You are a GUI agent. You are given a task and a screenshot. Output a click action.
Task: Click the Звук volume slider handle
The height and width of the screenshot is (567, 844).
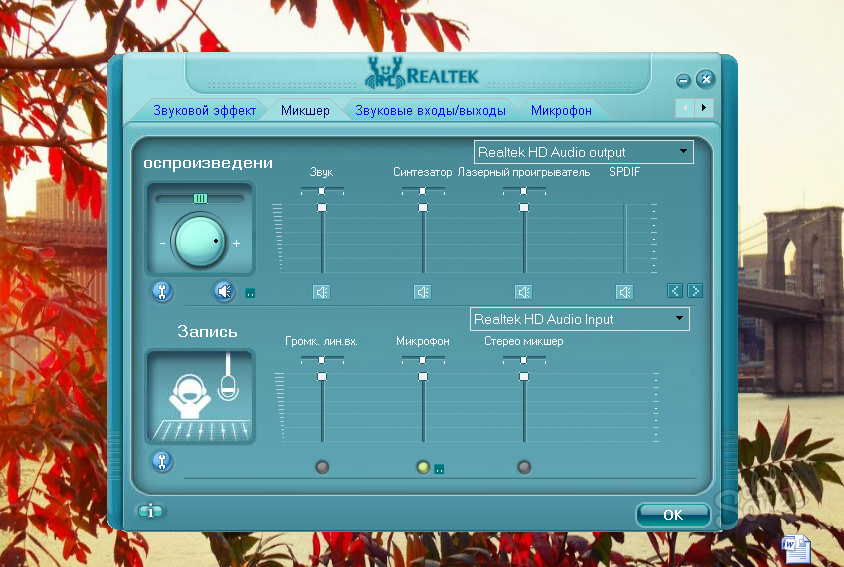click(x=322, y=207)
